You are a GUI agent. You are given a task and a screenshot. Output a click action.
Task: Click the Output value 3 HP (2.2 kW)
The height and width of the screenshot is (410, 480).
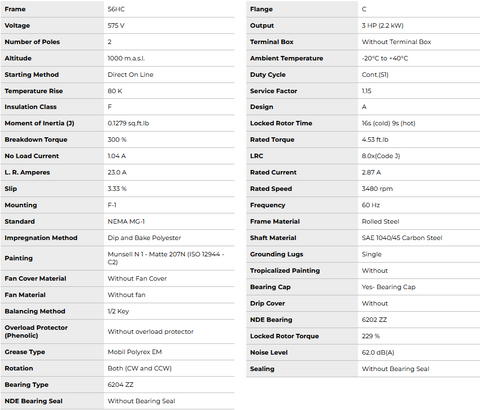click(382, 25)
